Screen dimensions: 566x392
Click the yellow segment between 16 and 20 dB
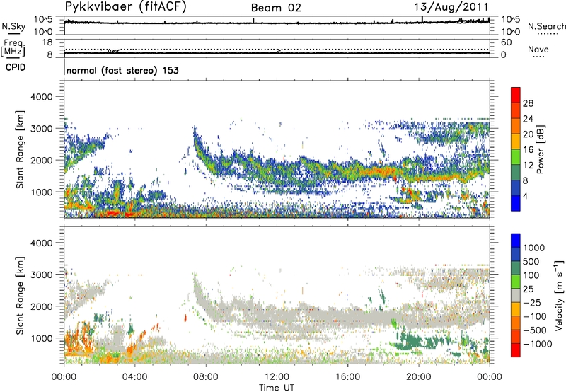tap(516, 142)
